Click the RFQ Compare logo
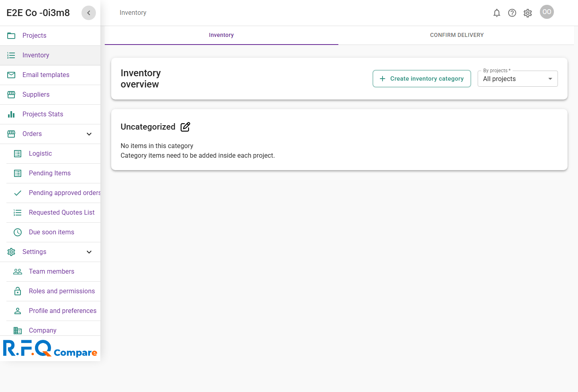578x392 pixels. click(50, 348)
